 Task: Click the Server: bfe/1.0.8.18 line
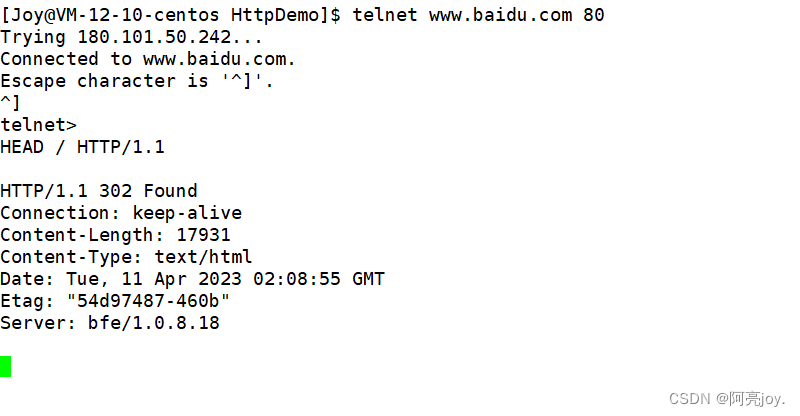[110, 323]
